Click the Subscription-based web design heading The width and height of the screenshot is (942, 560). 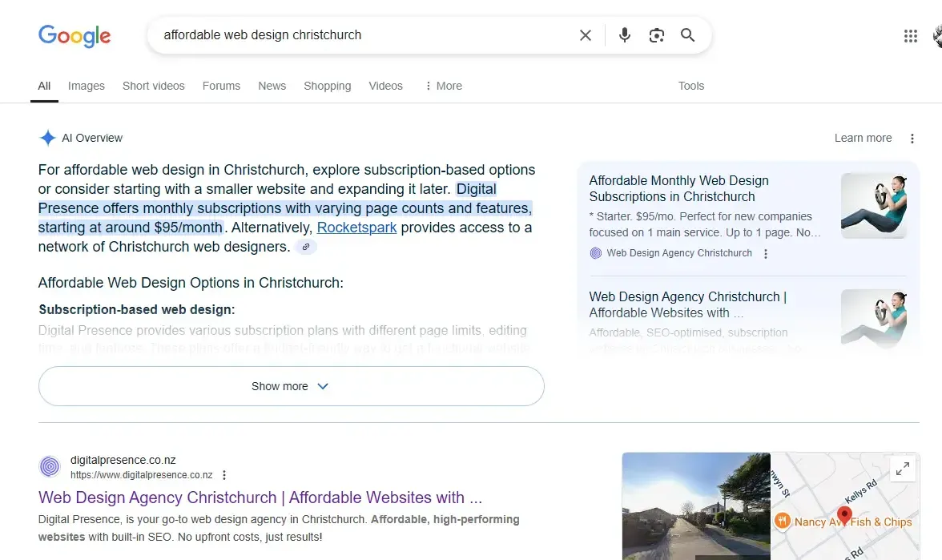[137, 309]
